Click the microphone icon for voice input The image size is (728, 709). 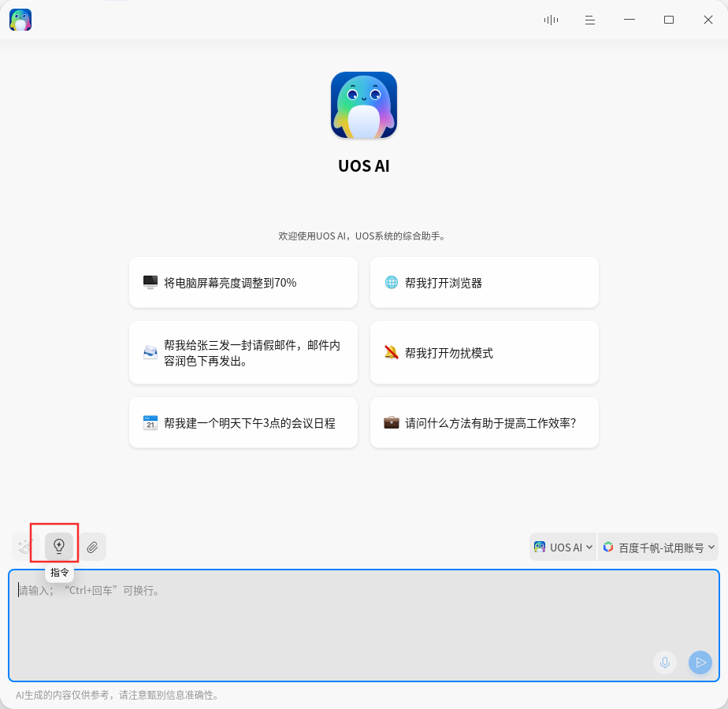pos(664,663)
